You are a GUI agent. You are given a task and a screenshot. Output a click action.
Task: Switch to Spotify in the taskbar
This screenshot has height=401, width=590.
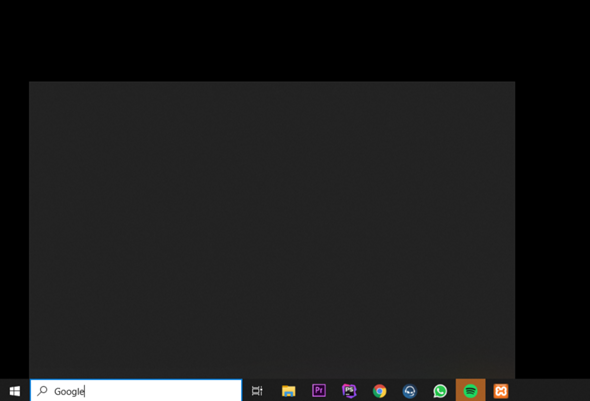(470, 391)
